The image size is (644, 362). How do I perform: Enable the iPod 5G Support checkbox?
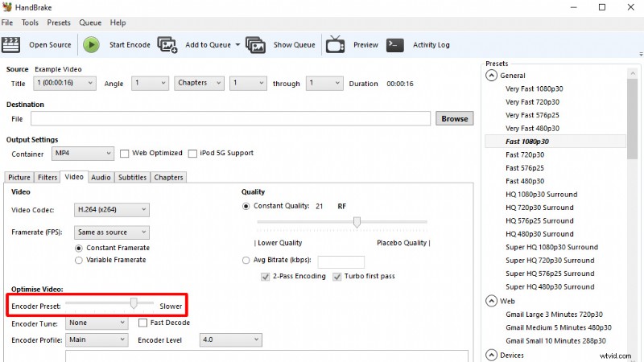pyautogui.click(x=192, y=154)
